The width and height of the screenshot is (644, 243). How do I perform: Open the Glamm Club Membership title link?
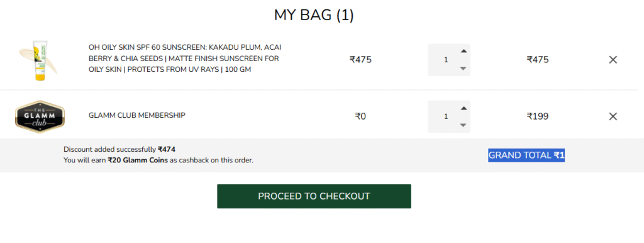pos(136,115)
